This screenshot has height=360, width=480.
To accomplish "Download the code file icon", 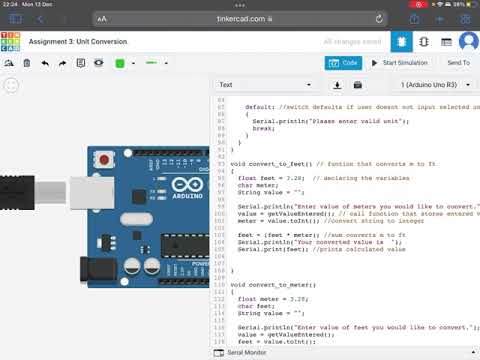I will tap(337, 85).
